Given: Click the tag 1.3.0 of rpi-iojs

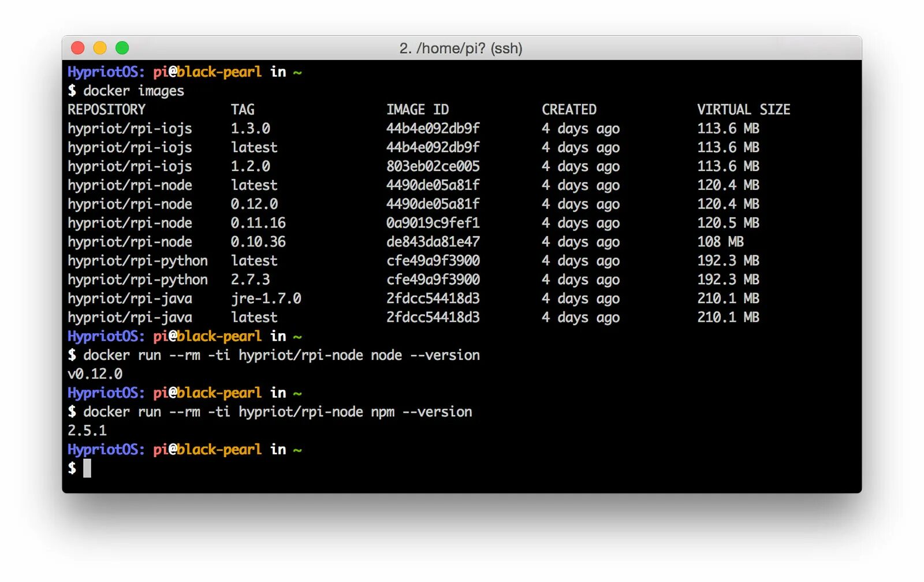Looking at the screenshot, I should tap(251, 128).
